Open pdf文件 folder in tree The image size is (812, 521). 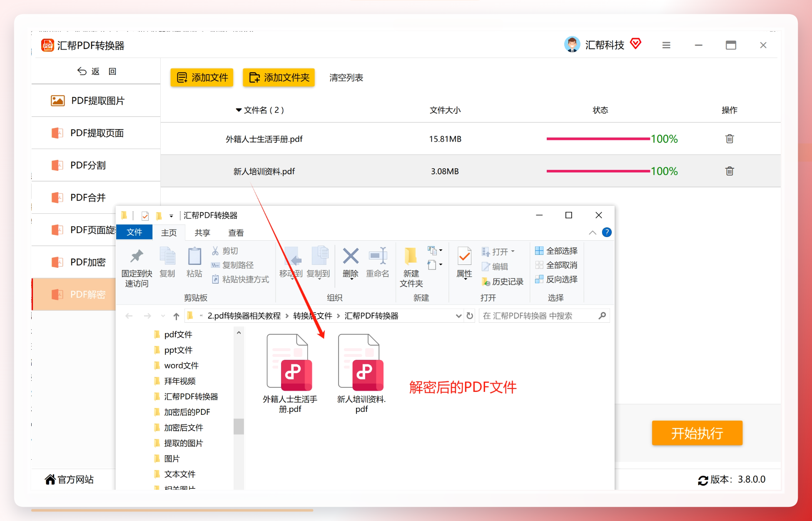click(178, 334)
